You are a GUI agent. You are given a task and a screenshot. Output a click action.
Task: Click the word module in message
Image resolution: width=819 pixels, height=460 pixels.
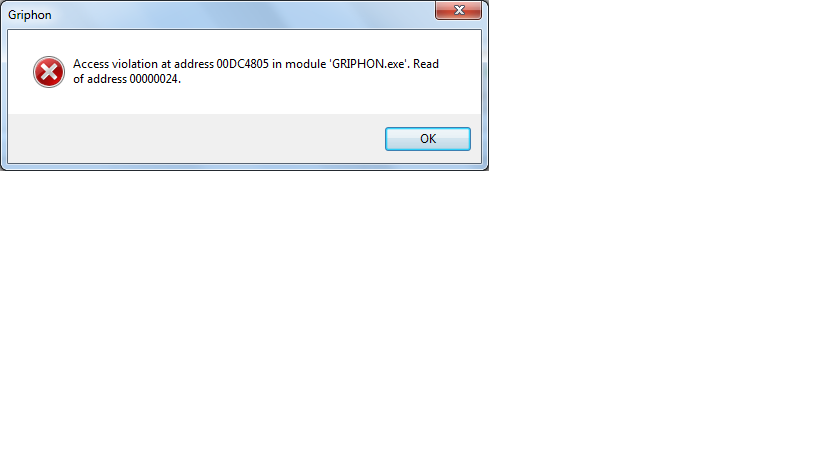(306, 64)
